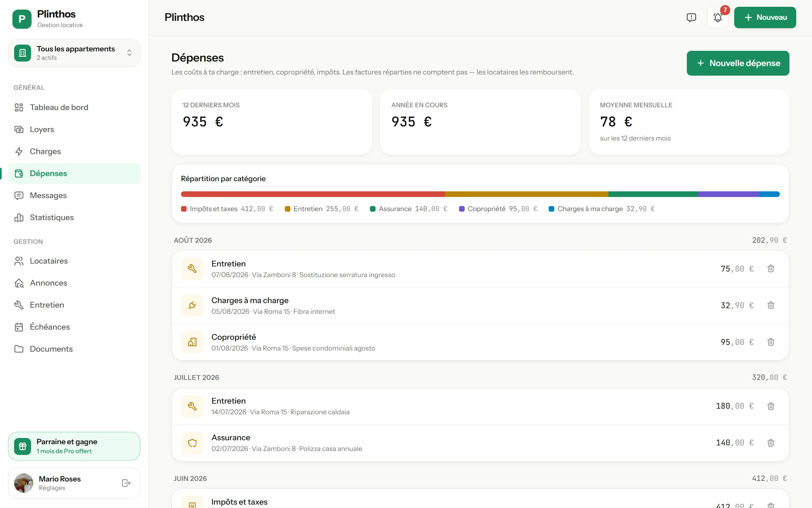This screenshot has height=508, width=812.
Task: Click the Locataires people icon
Action: point(19,261)
